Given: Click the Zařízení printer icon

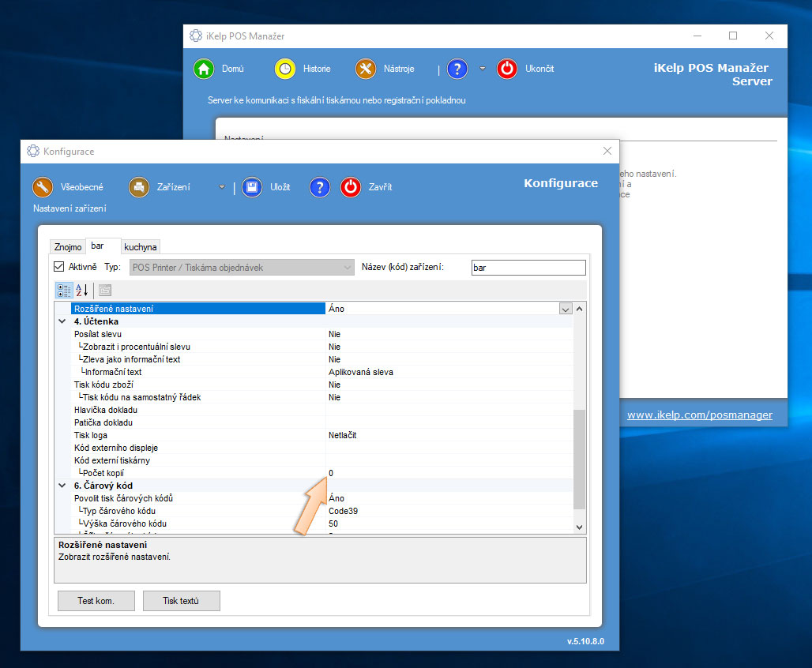Looking at the screenshot, I should tap(139, 187).
